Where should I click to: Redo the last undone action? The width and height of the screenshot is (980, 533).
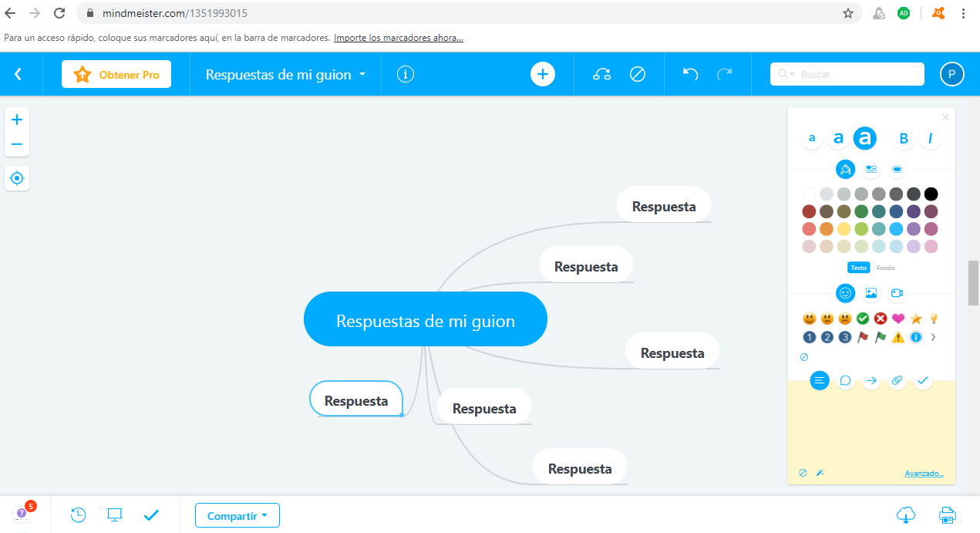(x=725, y=74)
